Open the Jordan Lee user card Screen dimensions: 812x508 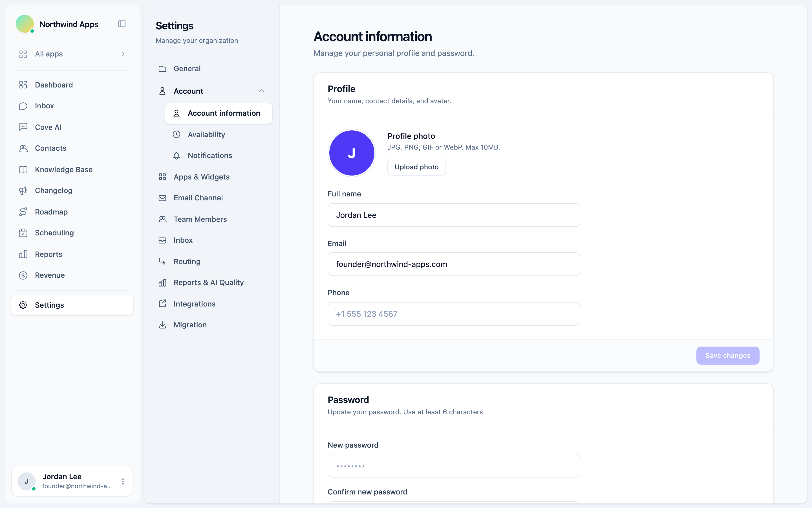(x=72, y=481)
